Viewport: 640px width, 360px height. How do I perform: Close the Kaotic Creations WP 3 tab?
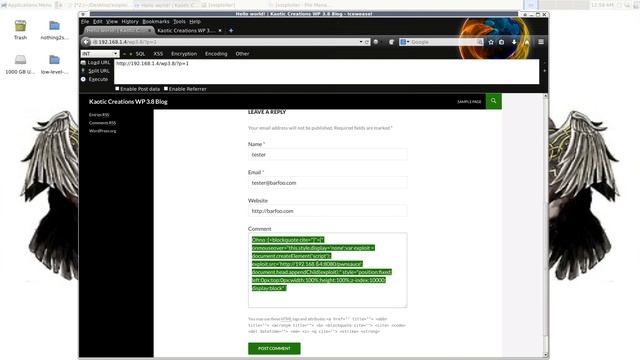[x=220, y=31]
